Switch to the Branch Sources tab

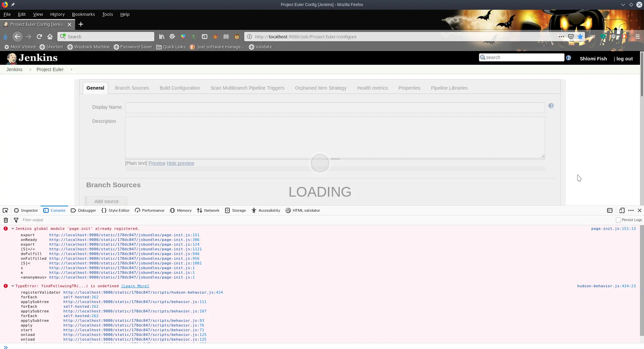tap(132, 88)
